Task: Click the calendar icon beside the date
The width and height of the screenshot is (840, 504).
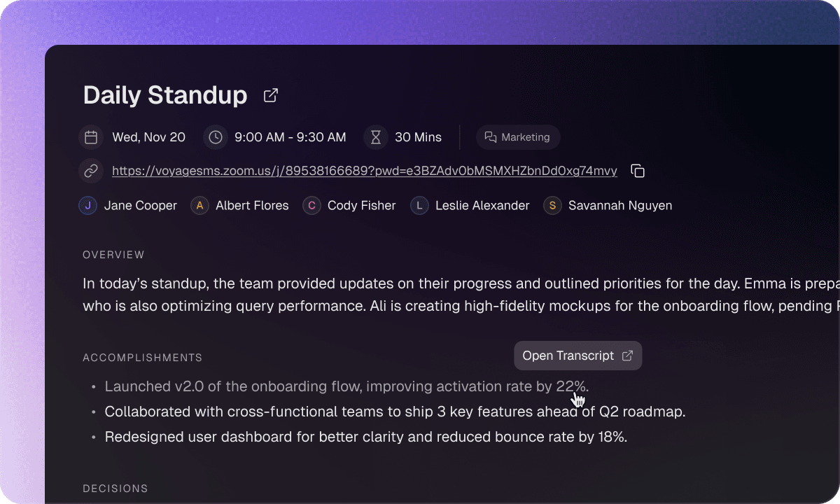Action: click(x=91, y=137)
